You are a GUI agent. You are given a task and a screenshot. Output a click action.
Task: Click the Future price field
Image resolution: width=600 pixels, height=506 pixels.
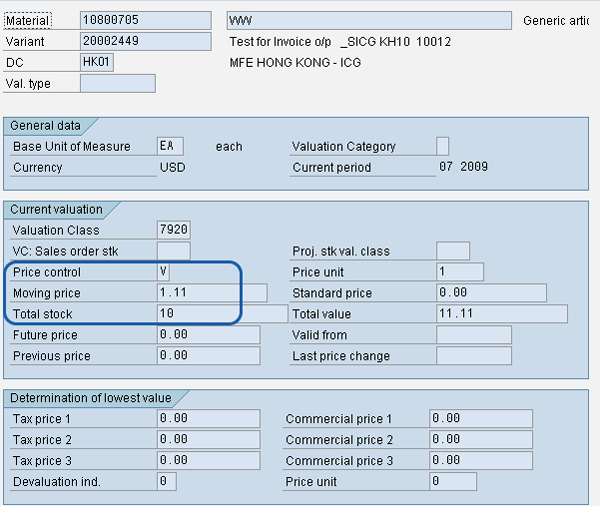click(x=207, y=335)
